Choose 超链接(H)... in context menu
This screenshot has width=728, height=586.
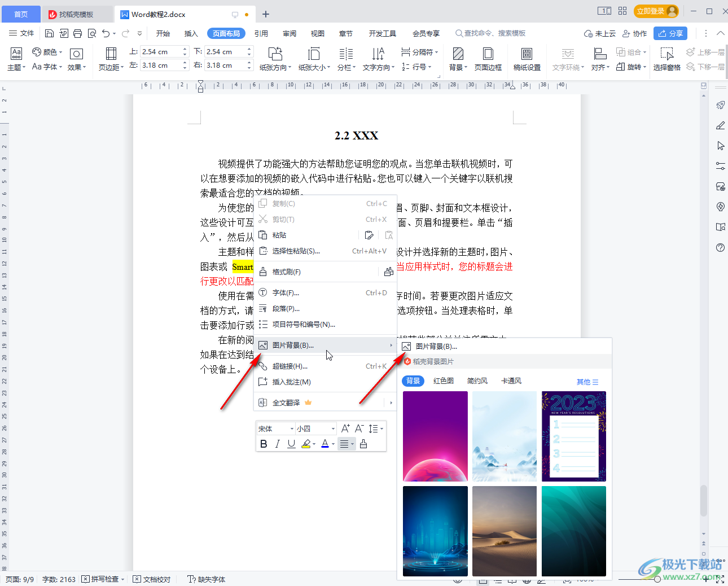325,366
